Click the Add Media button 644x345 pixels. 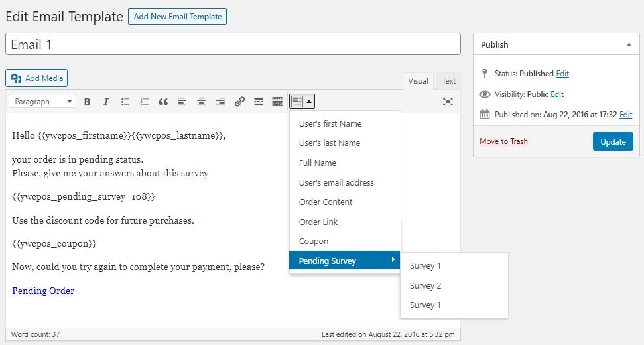36,78
